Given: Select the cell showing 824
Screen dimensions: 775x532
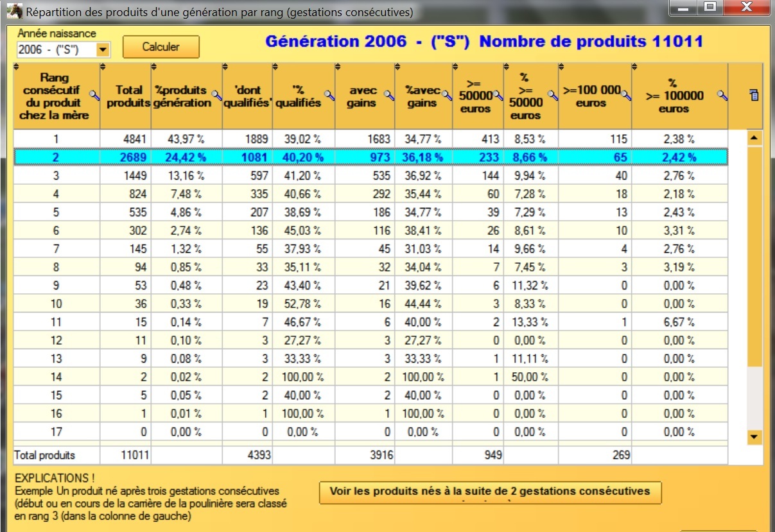Looking at the screenshot, I should coord(126,194).
